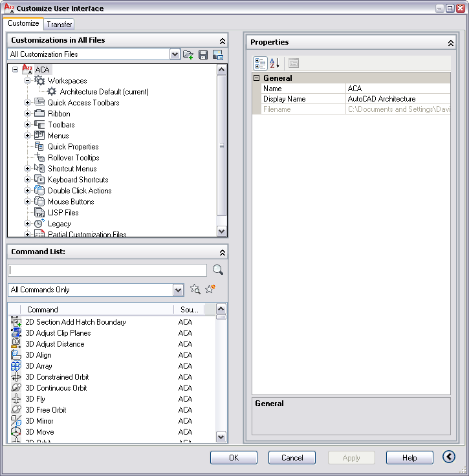Click the LISP Files node icon
This screenshot has width=469, height=476.
click(x=39, y=213)
